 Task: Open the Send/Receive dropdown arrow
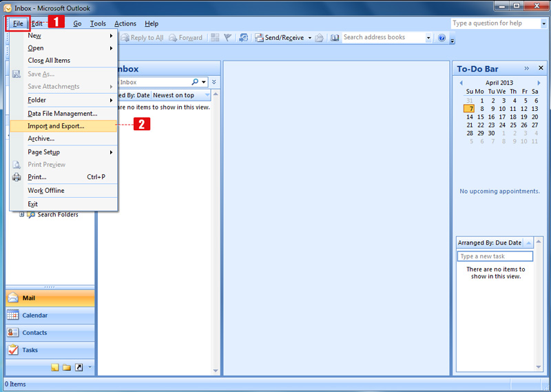310,38
